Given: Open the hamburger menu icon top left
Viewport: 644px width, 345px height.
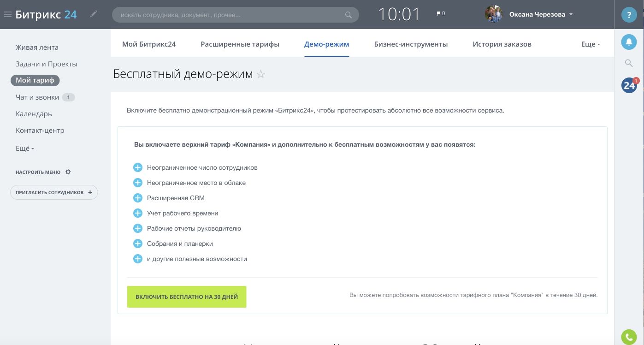Looking at the screenshot, I should coord(7,14).
